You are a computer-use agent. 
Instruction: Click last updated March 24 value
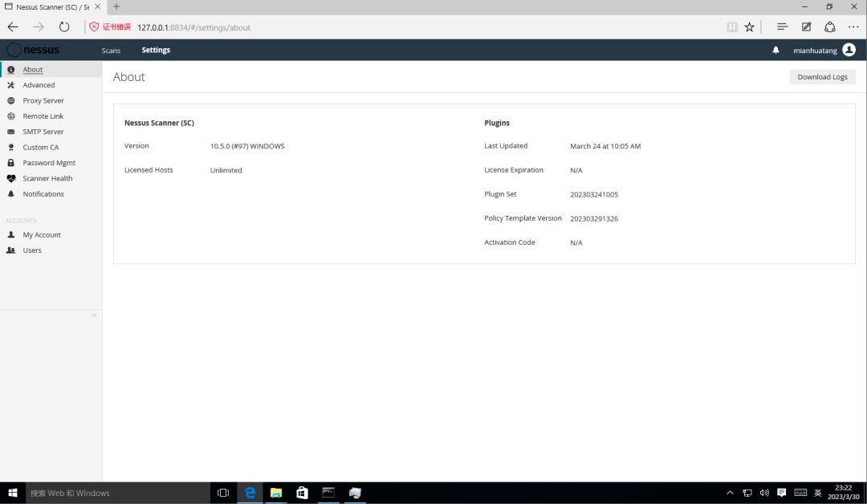click(x=605, y=146)
